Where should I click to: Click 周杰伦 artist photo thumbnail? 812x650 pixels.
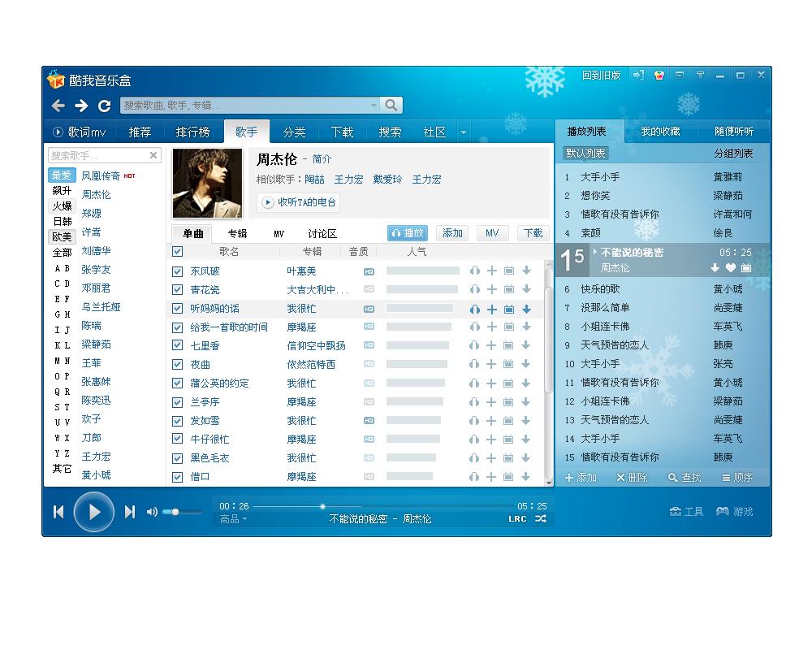(207, 183)
